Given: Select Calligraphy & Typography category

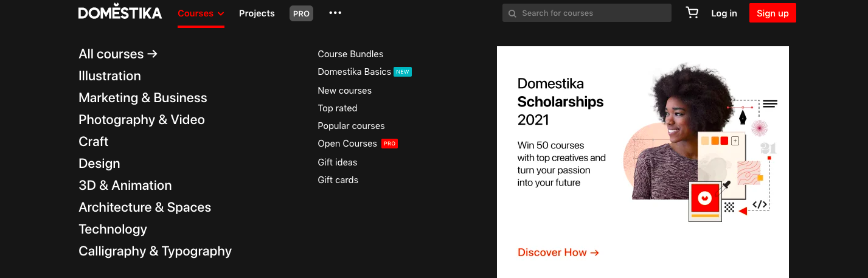Looking at the screenshot, I should [x=155, y=251].
